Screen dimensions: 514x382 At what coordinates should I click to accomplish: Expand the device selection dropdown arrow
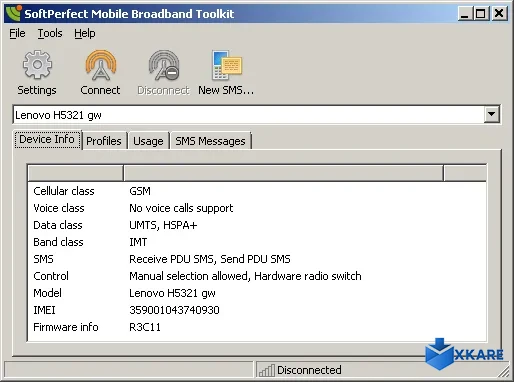point(491,114)
